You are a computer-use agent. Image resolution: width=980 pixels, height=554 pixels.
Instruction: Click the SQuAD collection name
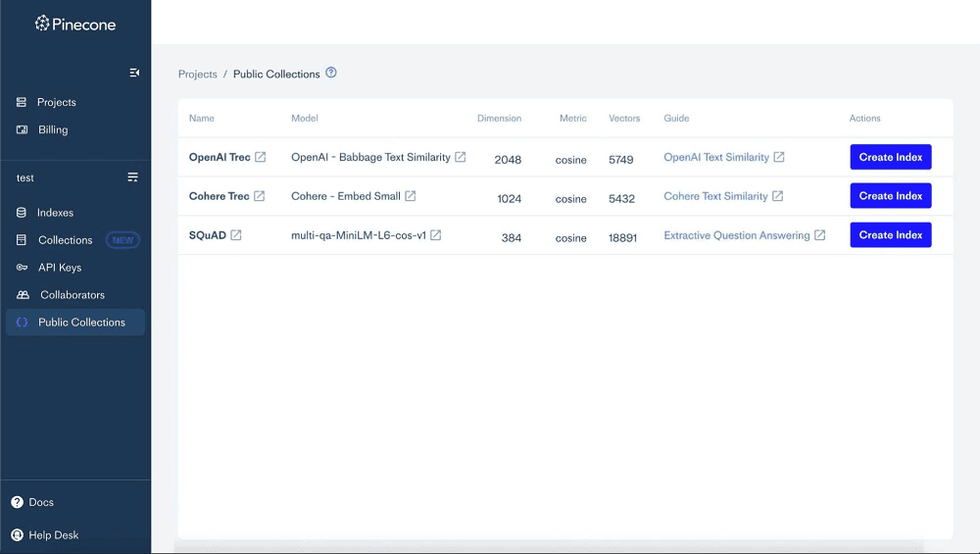tap(208, 235)
